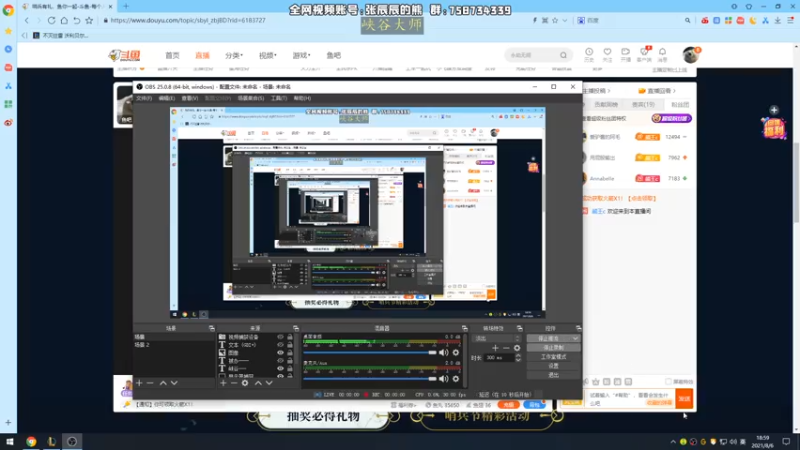Open Douyu user avatar

point(691,55)
